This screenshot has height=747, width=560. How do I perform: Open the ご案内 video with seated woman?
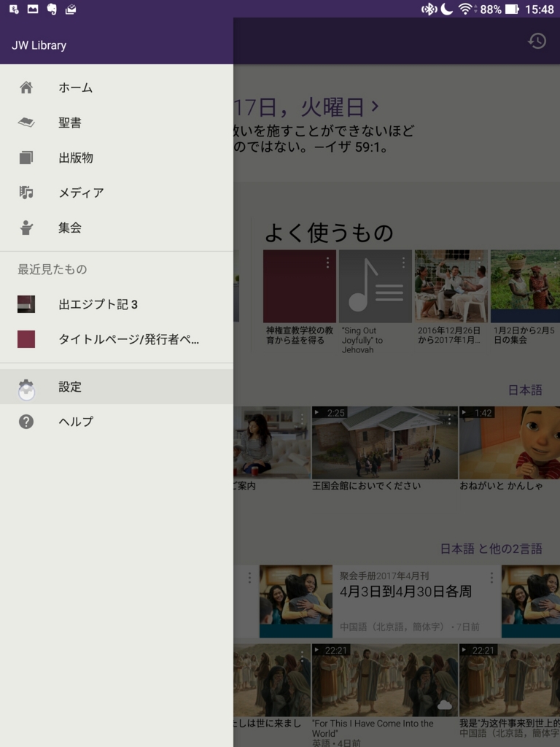(x=272, y=443)
